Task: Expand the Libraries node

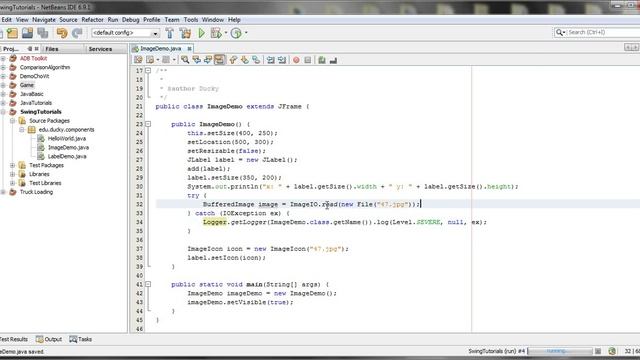Action: [13, 174]
